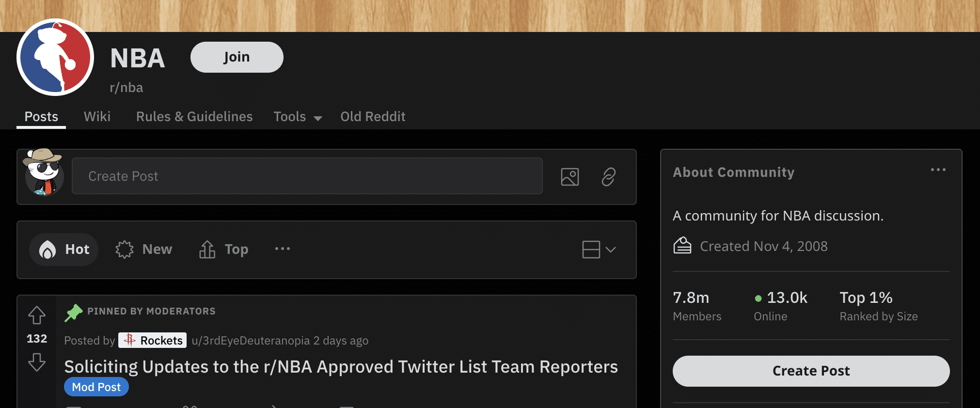Click Create Post button in sidebar
980x408 pixels.
[811, 371]
